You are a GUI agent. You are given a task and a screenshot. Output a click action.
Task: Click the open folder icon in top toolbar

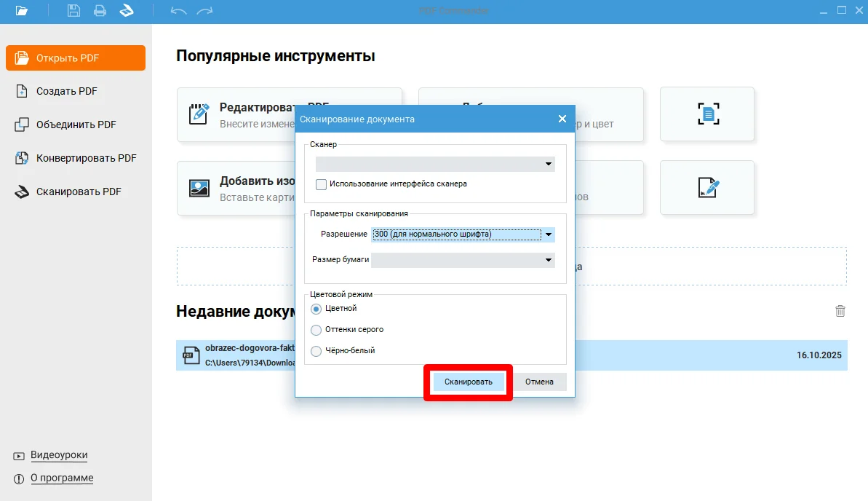(x=22, y=10)
